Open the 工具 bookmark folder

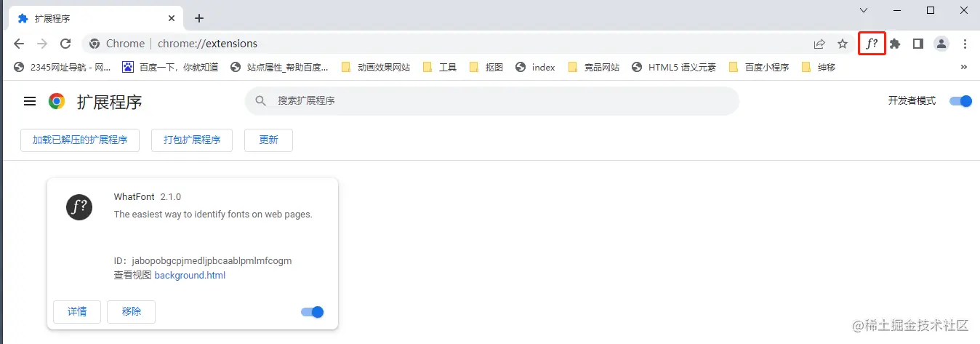point(439,67)
